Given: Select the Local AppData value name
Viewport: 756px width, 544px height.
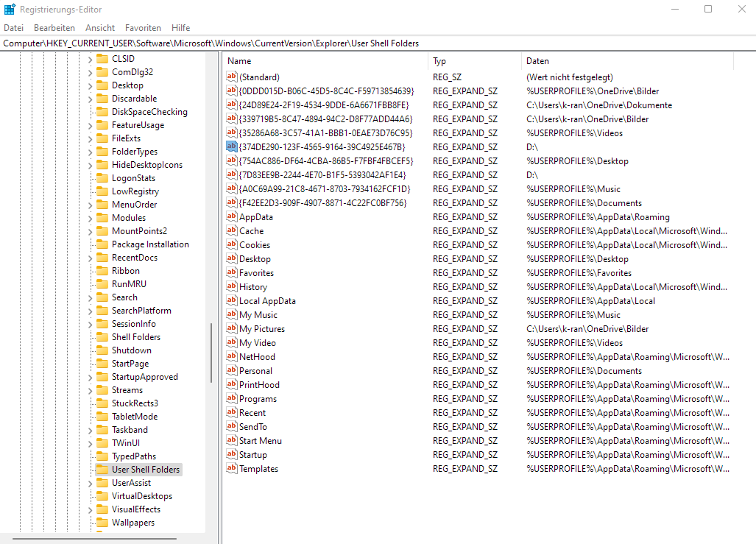Looking at the screenshot, I should [268, 301].
